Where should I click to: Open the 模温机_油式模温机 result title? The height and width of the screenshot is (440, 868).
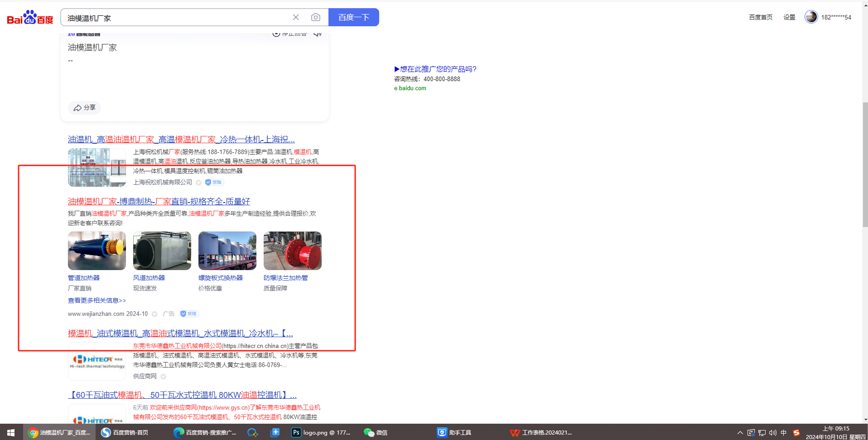point(180,333)
